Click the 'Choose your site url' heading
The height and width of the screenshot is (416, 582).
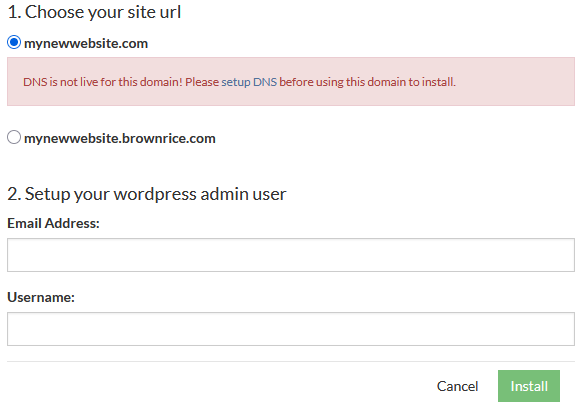94,12
